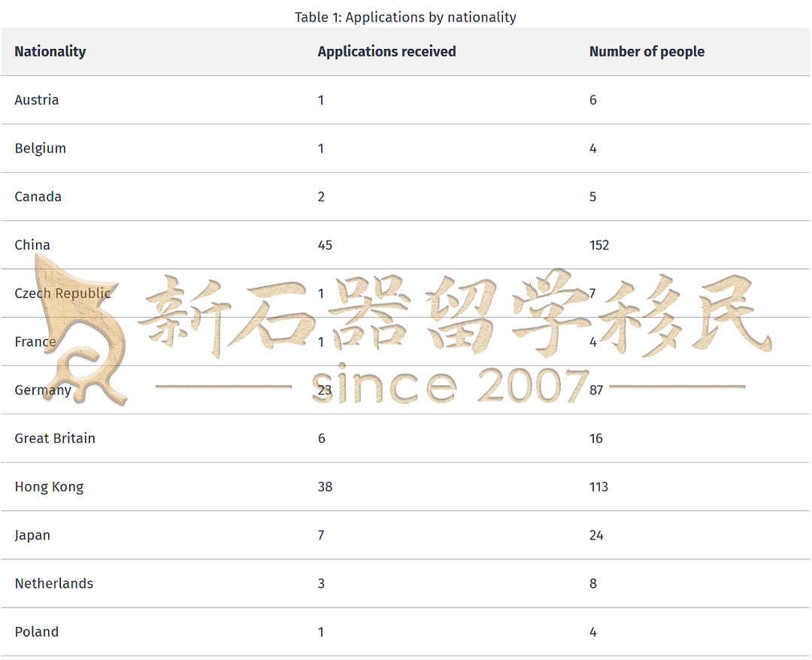Click the 'Netherlands' row label
Screen dimensions: 812x660
pos(54,583)
